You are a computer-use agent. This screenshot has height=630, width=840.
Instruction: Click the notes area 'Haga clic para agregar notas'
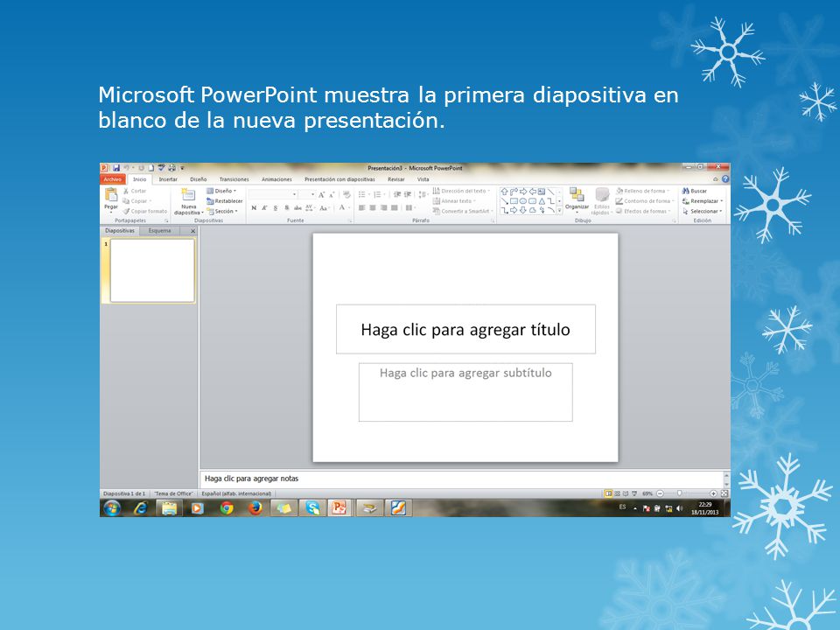(x=461, y=479)
